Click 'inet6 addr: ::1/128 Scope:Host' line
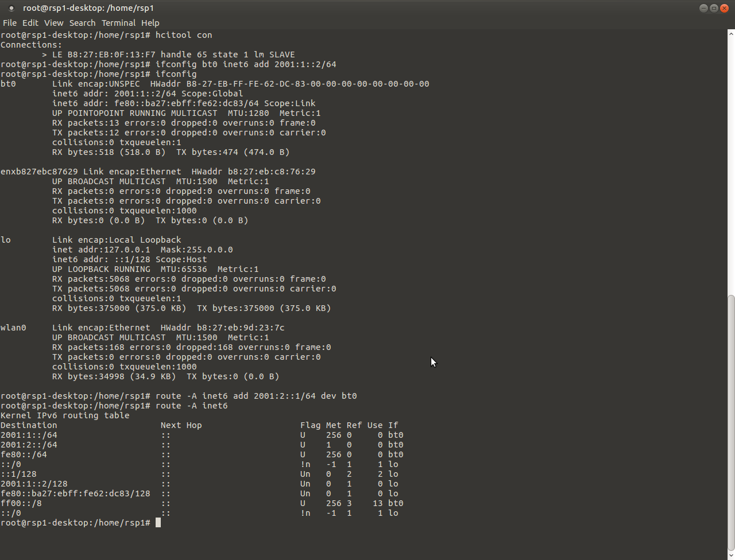This screenshot has width=735, height=560. click(x=130, y=259)
